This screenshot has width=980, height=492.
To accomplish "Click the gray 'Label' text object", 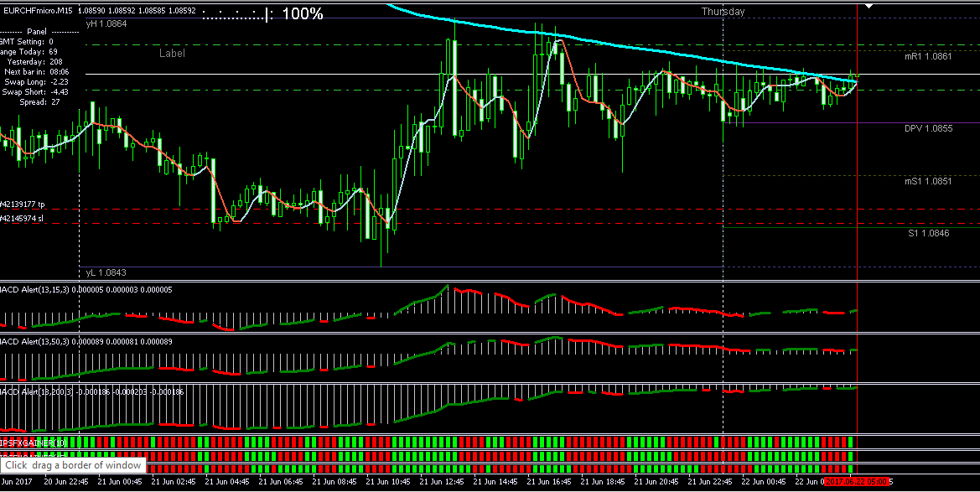I will point(172,53).
